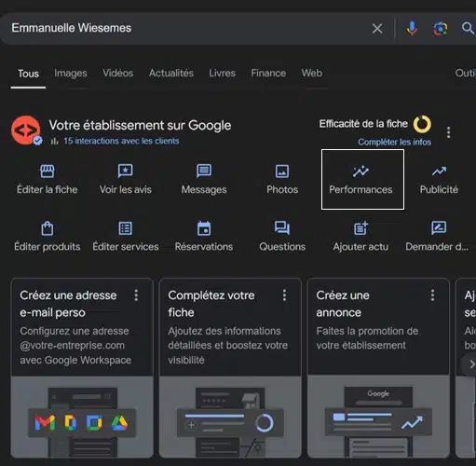Click text Faites la promotion de votre établissement

(x=367, y=338)
